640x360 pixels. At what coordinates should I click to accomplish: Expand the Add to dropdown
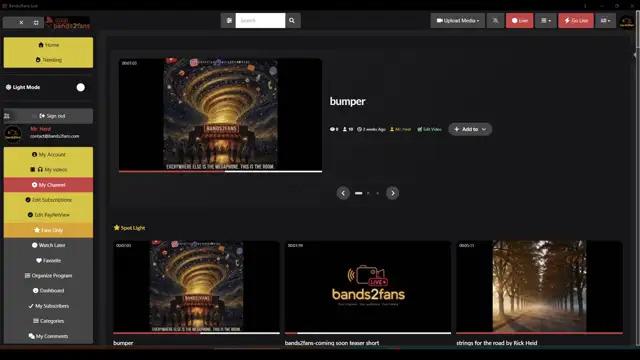point(470,129)
